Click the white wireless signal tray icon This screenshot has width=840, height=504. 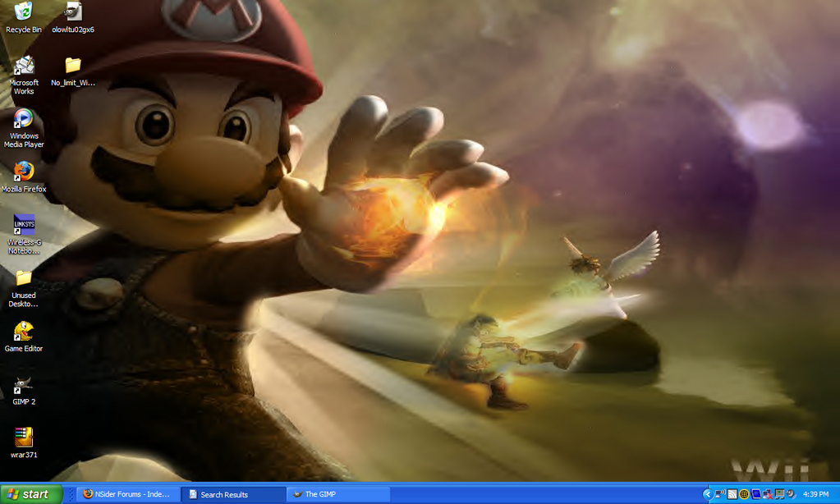[x=732, y=494]
